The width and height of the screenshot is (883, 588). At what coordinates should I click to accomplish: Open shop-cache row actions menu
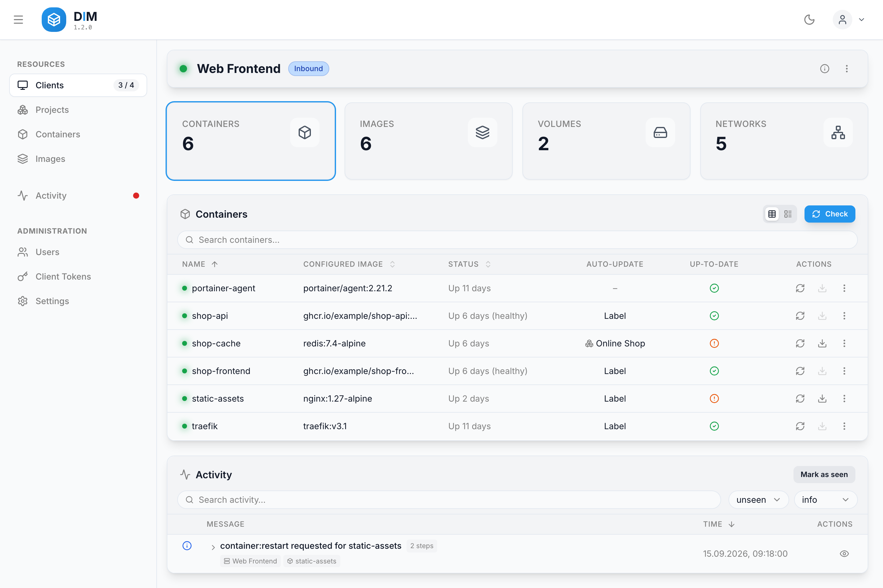[x=844, y=343]
